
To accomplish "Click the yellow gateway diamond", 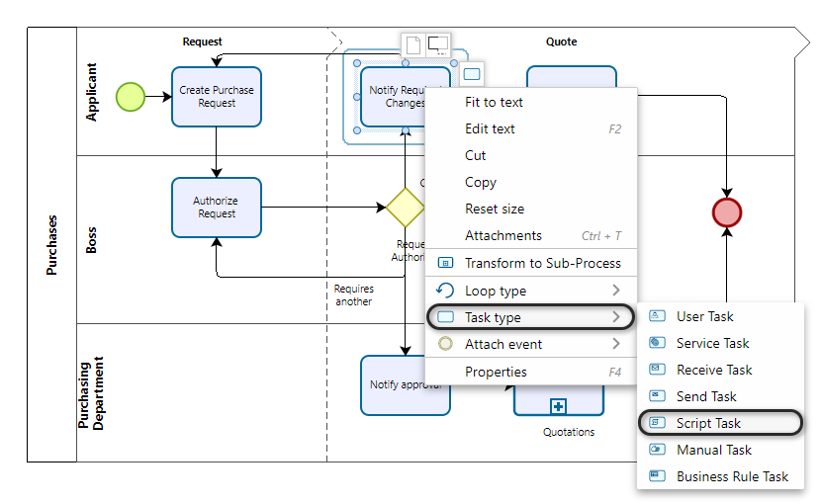I will (x=405, y=208).
